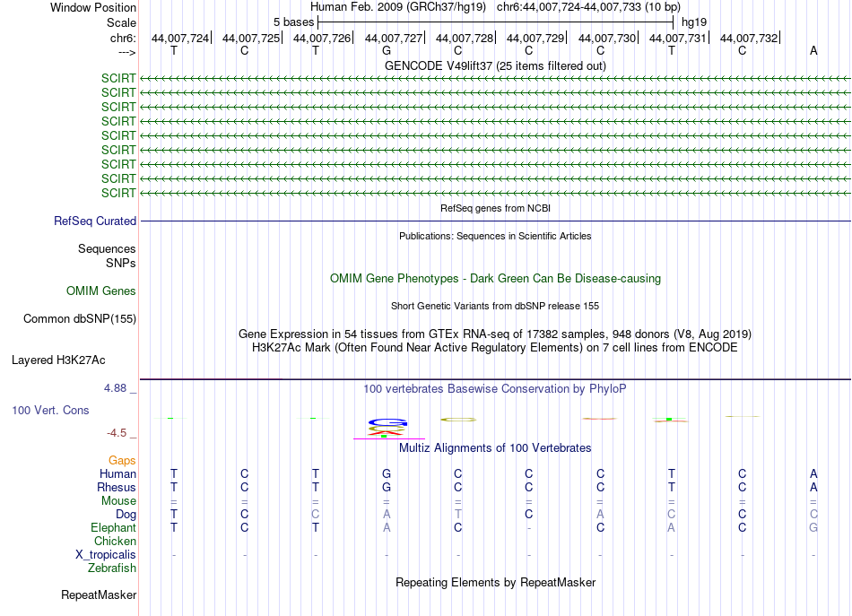Open the H3K27Ac Mark ENCODE track title
This screenshot has height=616, width=852.
click(495, 347)
